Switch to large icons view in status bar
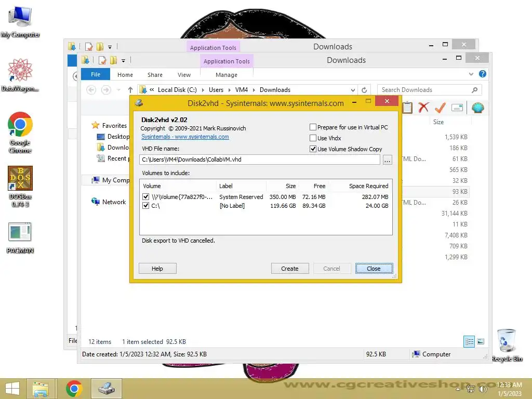This screenshot has height=399, width=532. coord(481,341)
